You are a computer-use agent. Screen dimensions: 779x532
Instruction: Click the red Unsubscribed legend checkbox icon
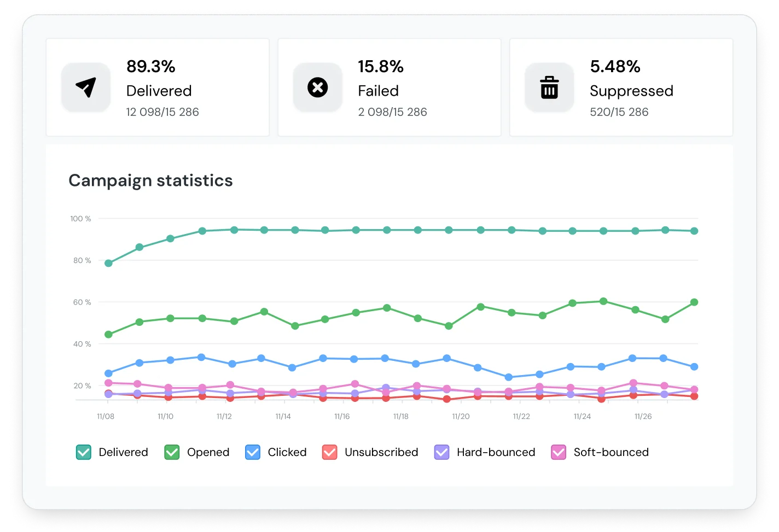[x=329, y=452]
